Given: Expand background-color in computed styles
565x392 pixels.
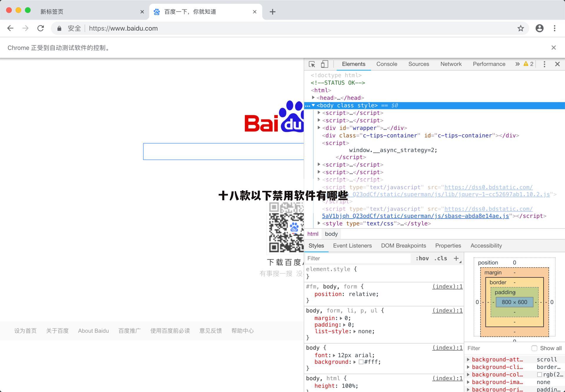Looking at the screenshot, I should pyautogui.click(x=468, y=375).
